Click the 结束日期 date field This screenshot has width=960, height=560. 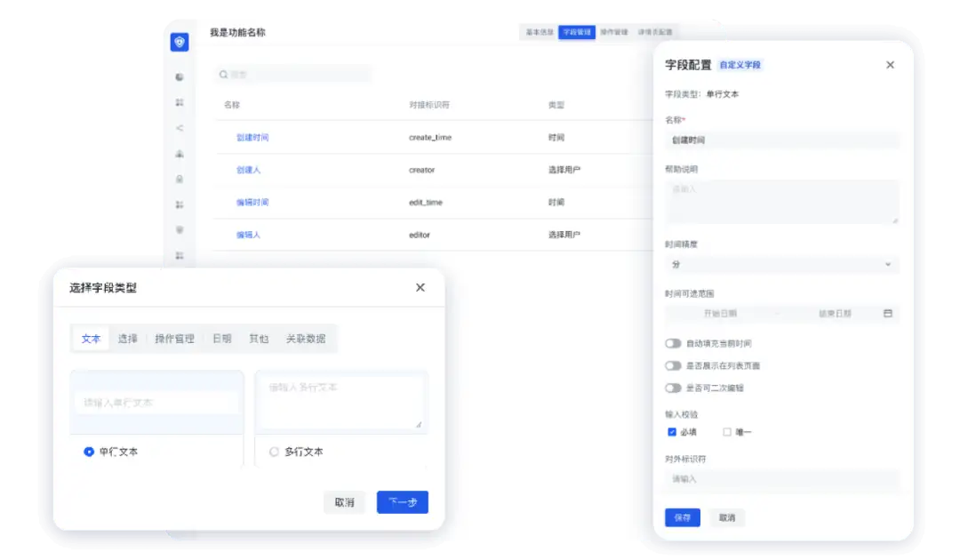(x=835, y=314)
